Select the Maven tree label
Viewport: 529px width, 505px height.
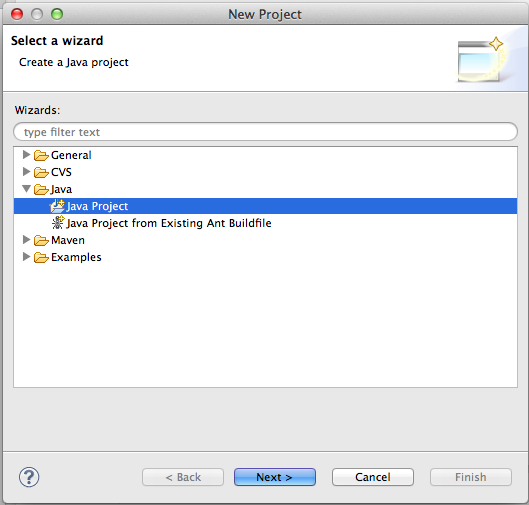[68, 241]
